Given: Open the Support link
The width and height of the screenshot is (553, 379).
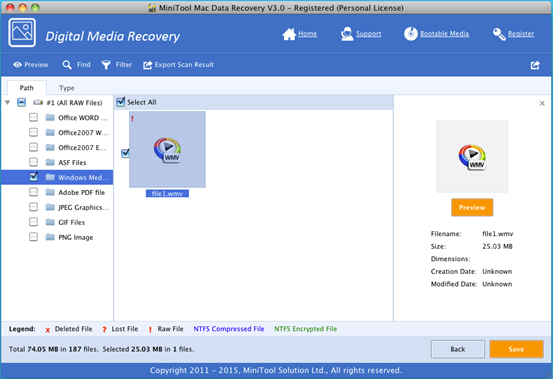Looking at the screenshot, I should pyautogui.click(x=369, y=34).
